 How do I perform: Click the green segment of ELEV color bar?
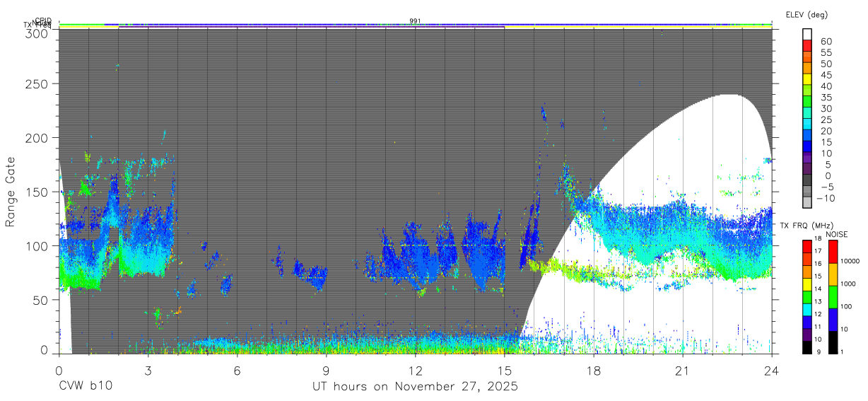tap(807, 103)
